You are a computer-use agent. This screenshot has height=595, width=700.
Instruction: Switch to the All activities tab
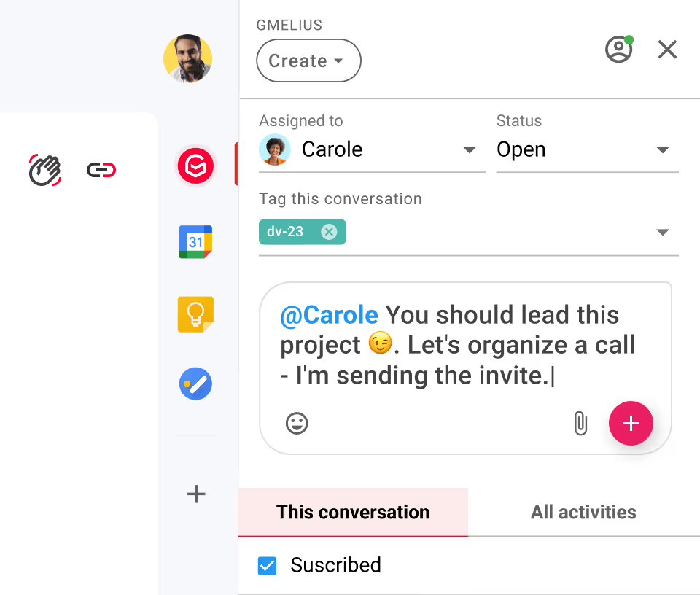tap(583, 512)
